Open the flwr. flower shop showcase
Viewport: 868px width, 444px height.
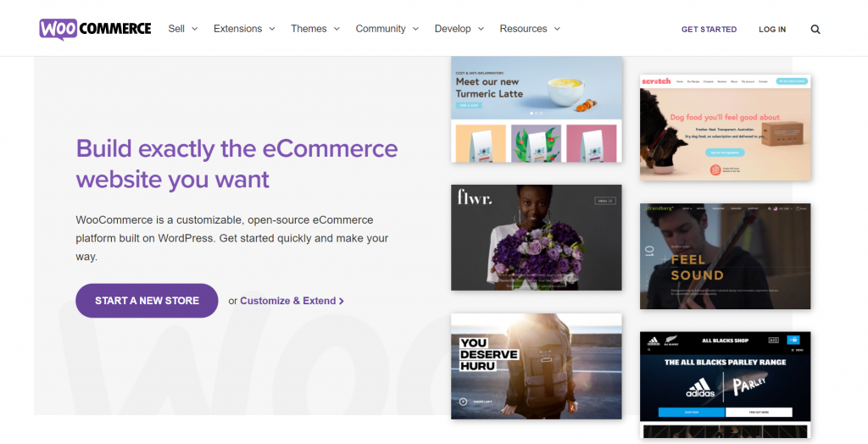tap(537, 237)
